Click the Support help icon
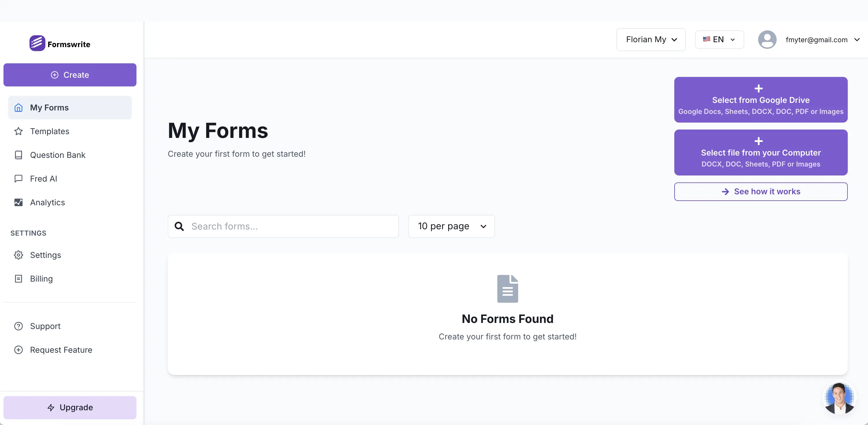868x425 pixels. [x=19, y=326]
